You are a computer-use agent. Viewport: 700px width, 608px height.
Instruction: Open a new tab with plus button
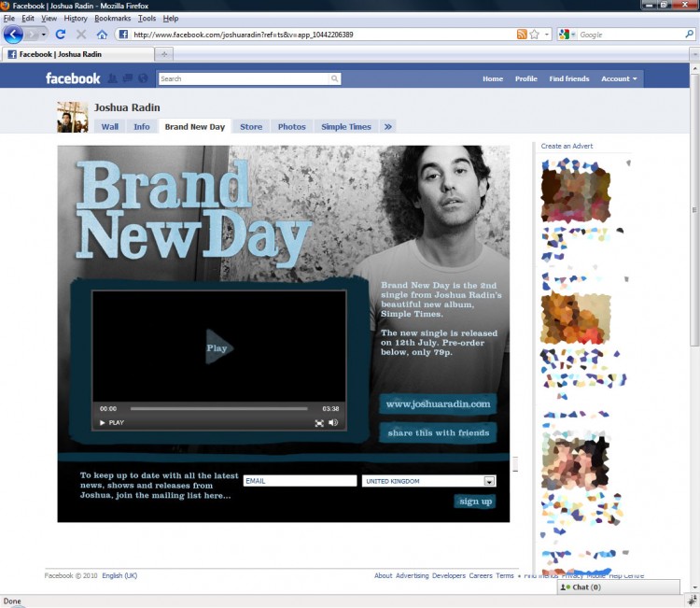164,54
